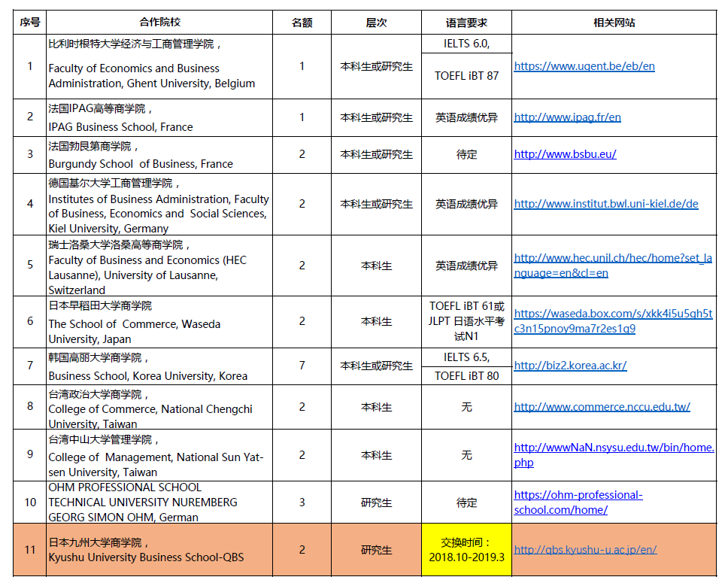Open the qbs.kyushu-u.ac.jp link
Viewport: 728px width, 586px height.
tap(585, 550)
